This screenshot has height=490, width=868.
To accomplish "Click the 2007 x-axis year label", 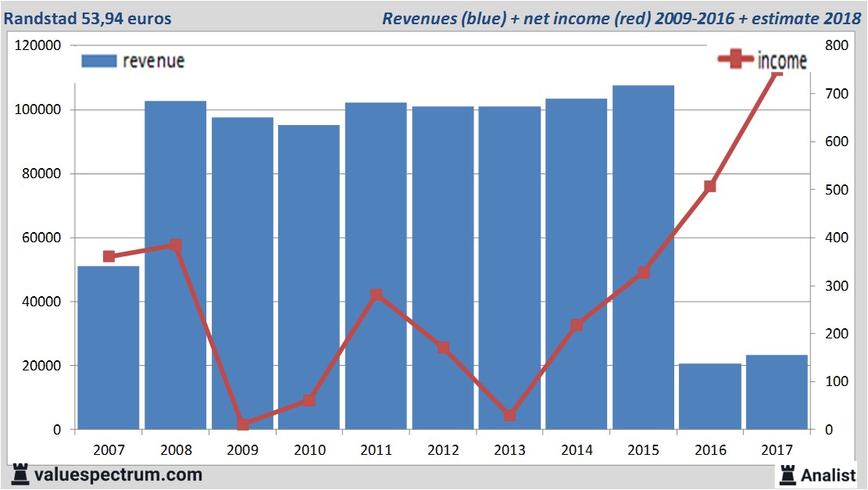I will pyautogui.click(x=109, y=449).
